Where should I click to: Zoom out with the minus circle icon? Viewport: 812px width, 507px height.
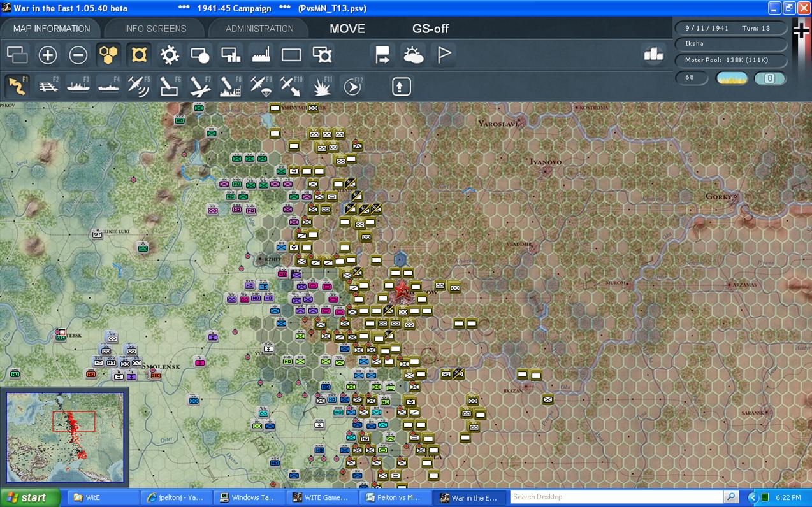tap(78, 55)
